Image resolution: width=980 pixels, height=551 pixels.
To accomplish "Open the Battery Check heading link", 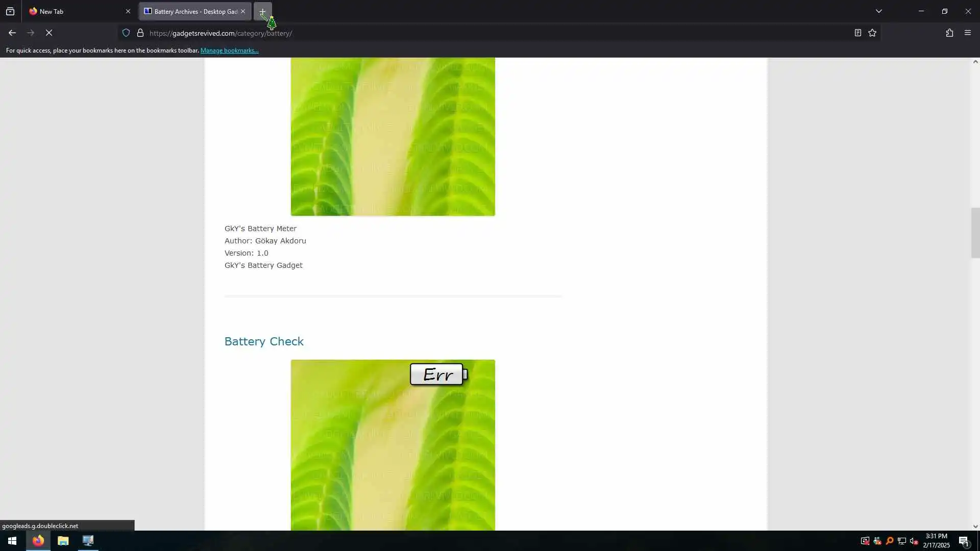I will [264, 341].
